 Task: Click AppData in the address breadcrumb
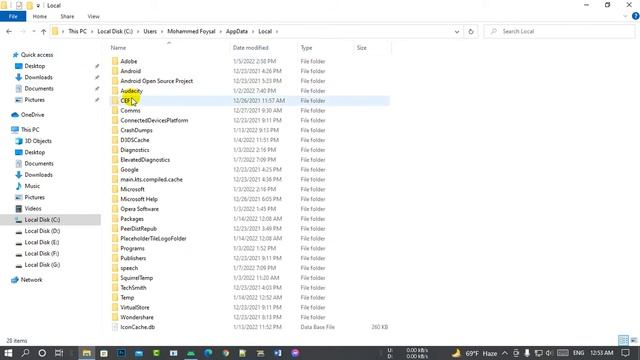pos(237,31)
